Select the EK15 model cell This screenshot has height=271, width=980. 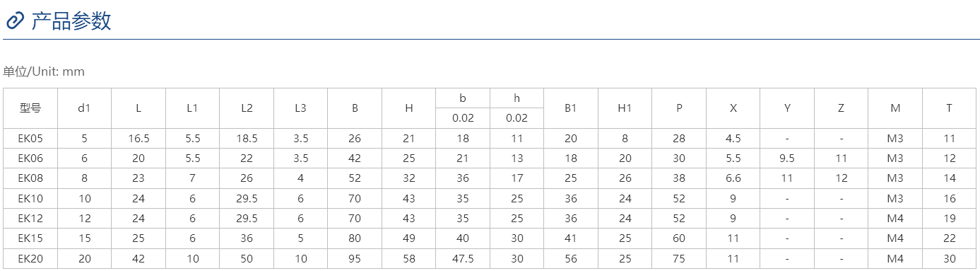[x=30, y=239]
